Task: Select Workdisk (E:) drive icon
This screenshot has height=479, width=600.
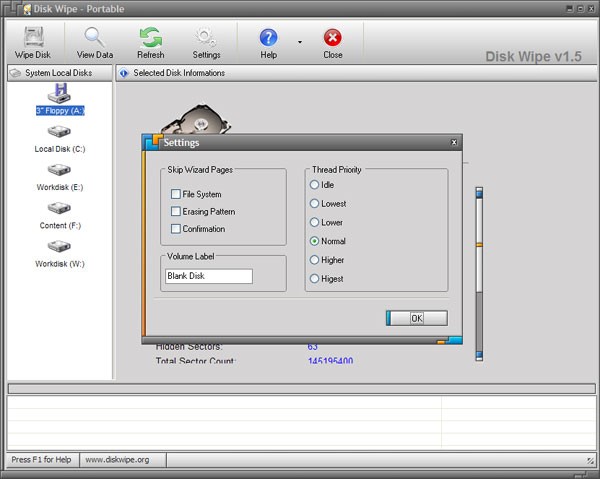Action: pyautogui.click(x=59, y=170)
